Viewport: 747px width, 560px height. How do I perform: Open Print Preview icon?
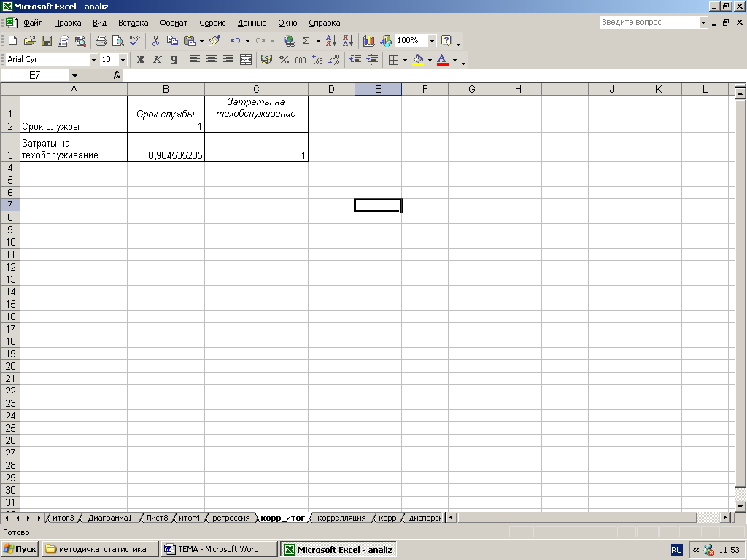(117, 41)
